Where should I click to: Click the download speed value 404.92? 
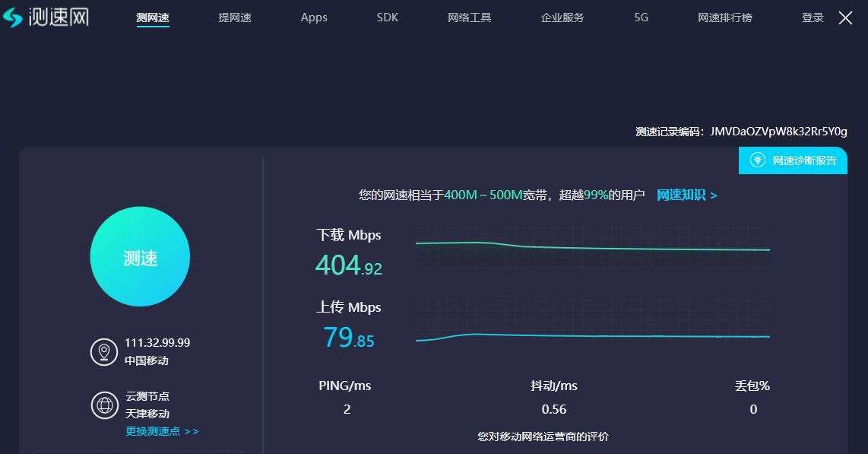click(349, 265)
